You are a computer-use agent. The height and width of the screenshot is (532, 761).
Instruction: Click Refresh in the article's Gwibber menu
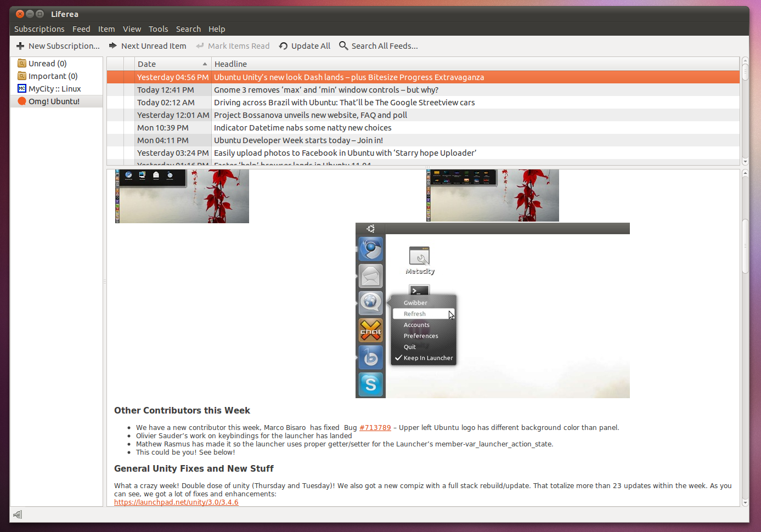[424, 314]
